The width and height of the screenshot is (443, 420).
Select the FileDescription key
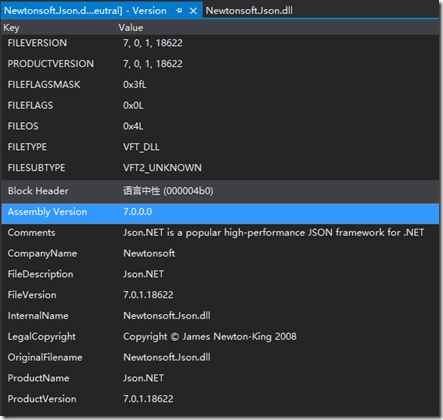pyautogui.click(x=40, y=274)
